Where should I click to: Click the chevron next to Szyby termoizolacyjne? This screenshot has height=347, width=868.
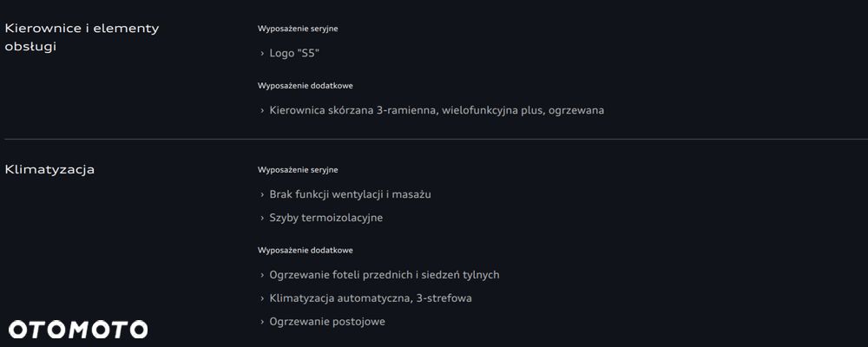point(262,219)
